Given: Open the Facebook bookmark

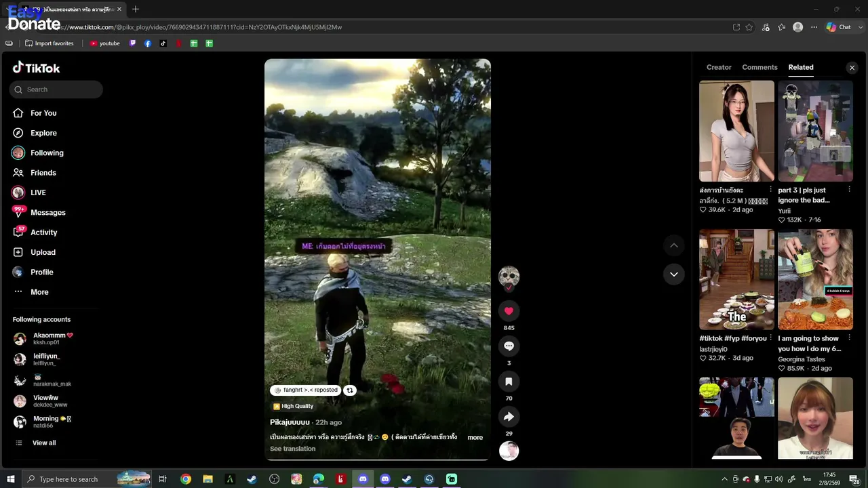Looking at the screenshot, I should [x=148, y=43].
